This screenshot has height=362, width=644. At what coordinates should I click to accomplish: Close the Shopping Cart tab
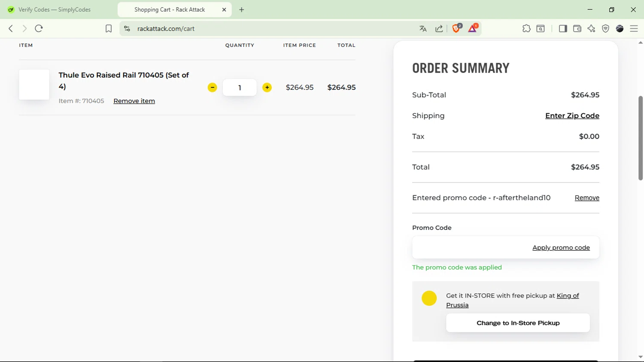224,9
